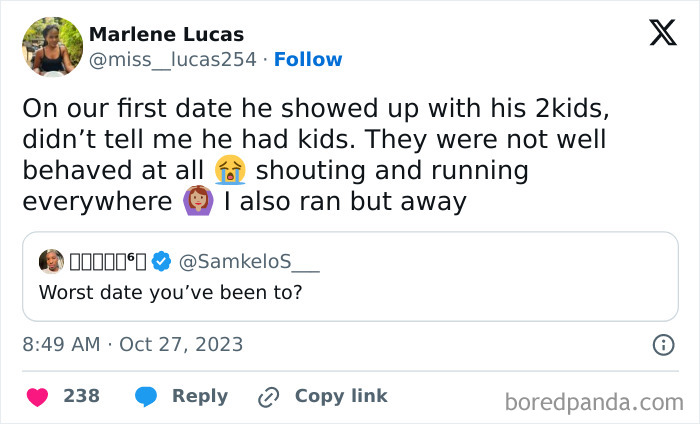Click the quoted tweet author's small avatar
This screenshot has width=700, height=424.
click(51, 262)
